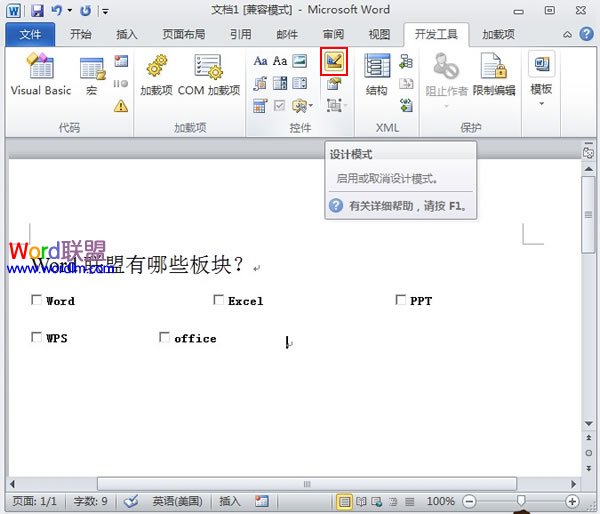The image size is (600, 514).
Task: Switch to the 加载项 tab
Action: click(x=498, y=34)
